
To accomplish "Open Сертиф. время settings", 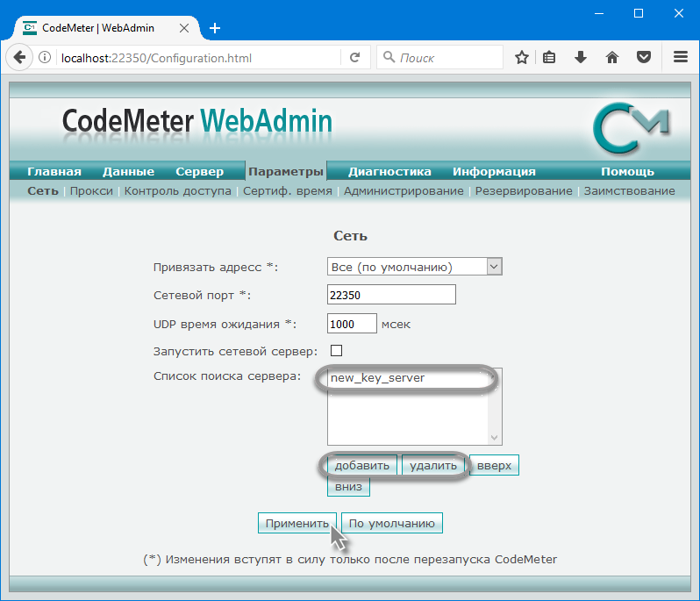I will 288,191.
